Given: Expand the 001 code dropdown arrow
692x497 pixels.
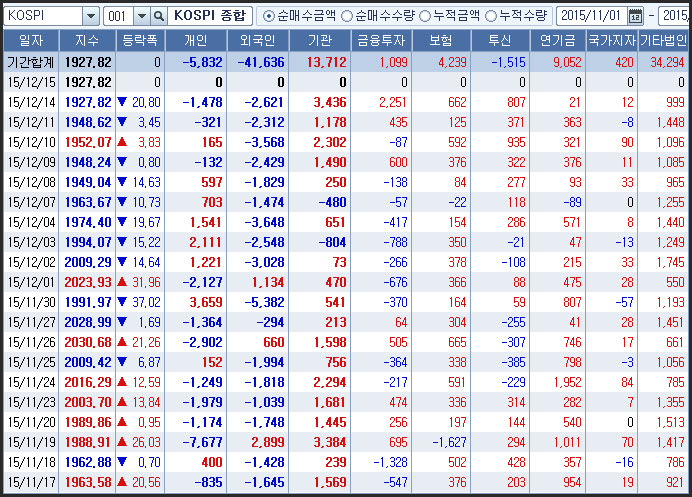Looking at the screenshot, I should click(x=142, y=16).
